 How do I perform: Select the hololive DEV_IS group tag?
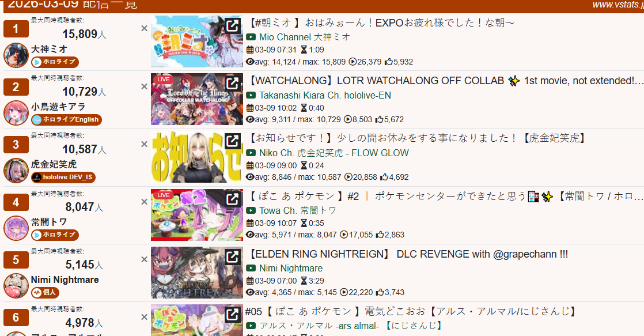pyautogui.click(x=63, y=178)
